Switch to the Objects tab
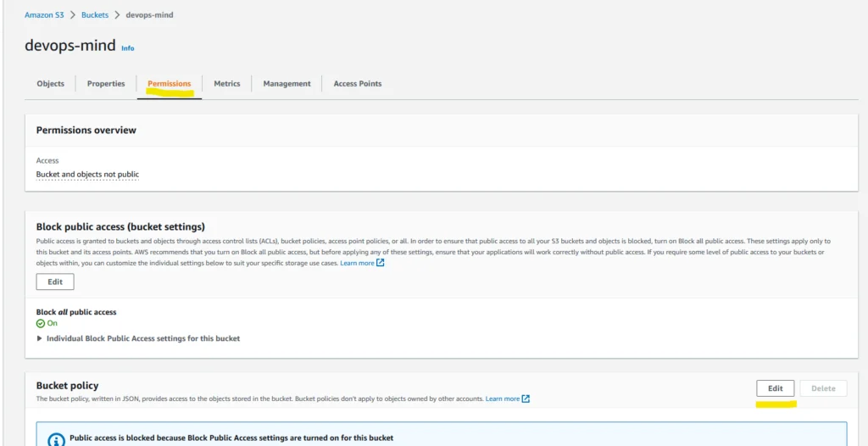The height and width of the screenshot is (446, 868). coord(50,84)
